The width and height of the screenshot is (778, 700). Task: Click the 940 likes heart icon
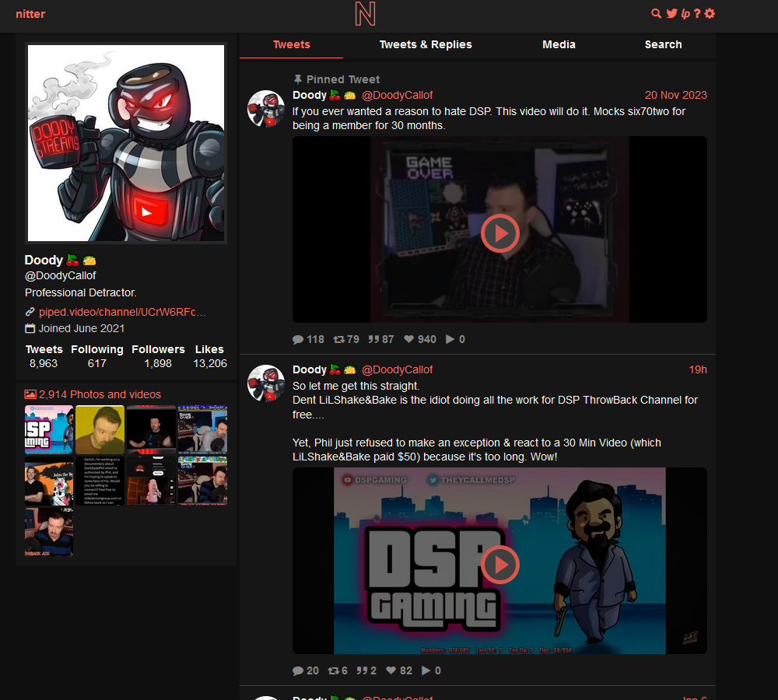click(409, 339)
